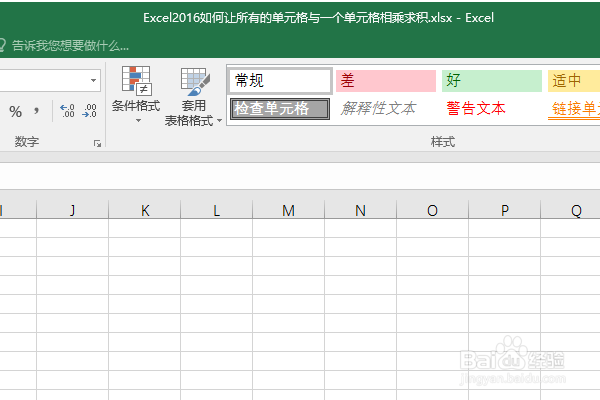Apply the 链接单元格 cell style
600x400 pixels.
point(574,109)
